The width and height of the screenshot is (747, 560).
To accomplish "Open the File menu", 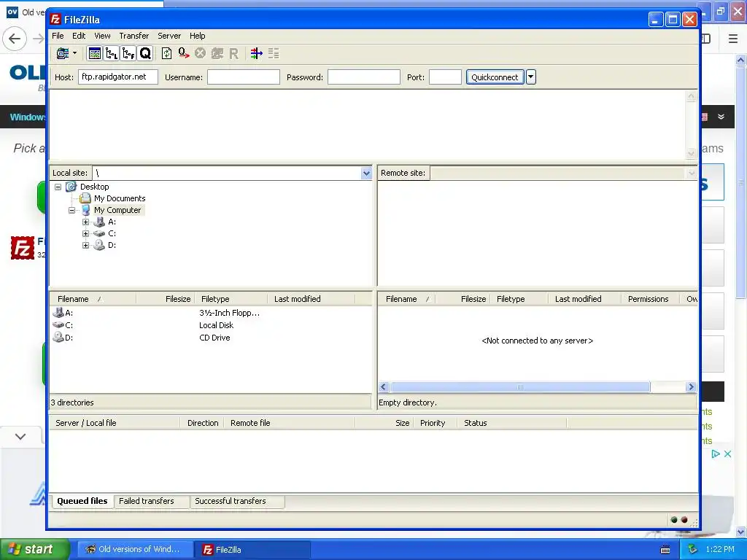I will click(x=58, y=36).
